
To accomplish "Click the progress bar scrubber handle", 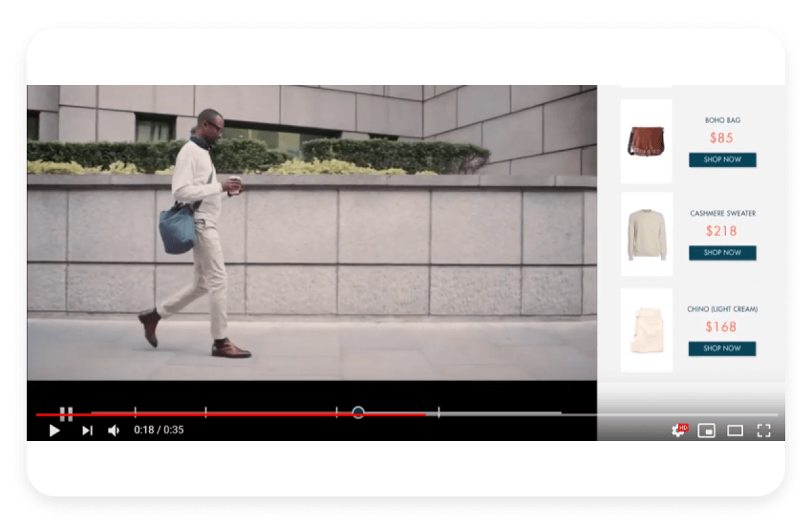I will [358, 412].
